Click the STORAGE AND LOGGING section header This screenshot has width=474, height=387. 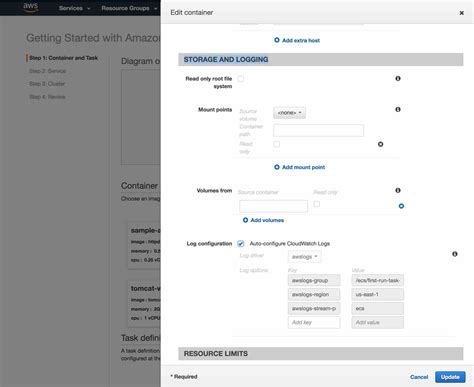321,59
